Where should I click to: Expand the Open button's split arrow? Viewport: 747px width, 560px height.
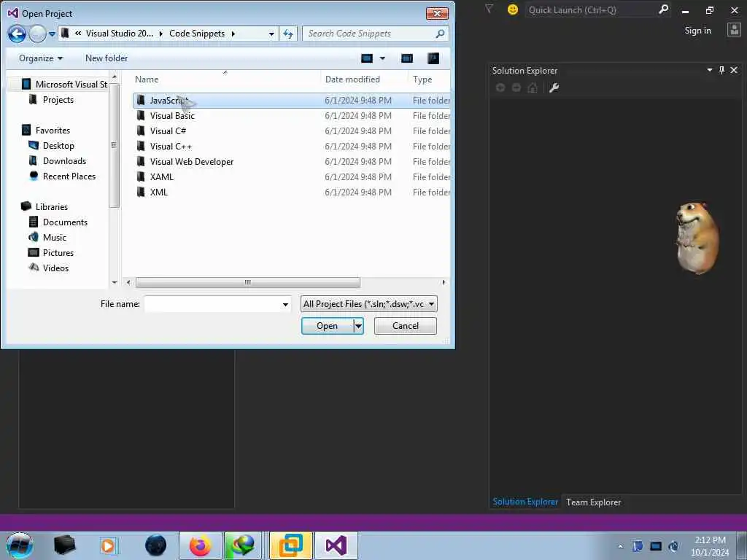point(359,326)
